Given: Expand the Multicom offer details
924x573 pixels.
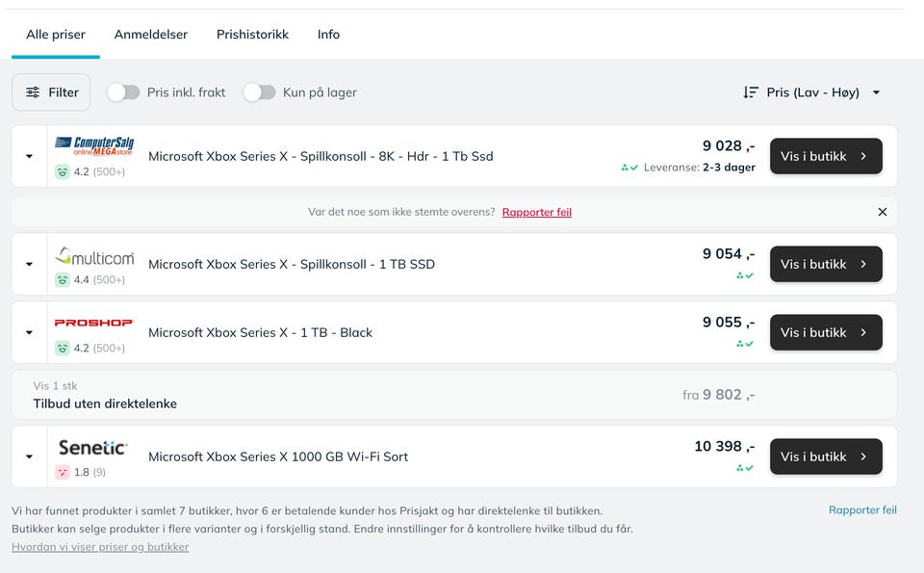Looking at the screenshot, I should [29, 264].
